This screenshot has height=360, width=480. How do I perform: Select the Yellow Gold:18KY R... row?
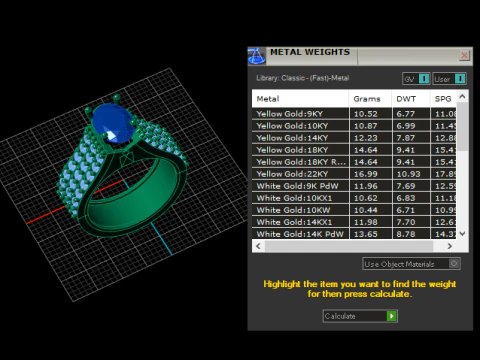(354, 162)
